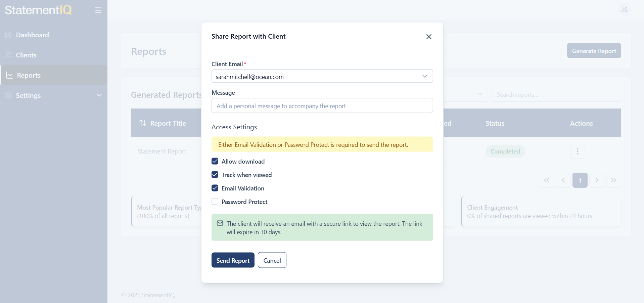This screenshot has height=303, width=644.
Task: Select the Dashboard icon in the sidebar
Action: pos(9,35)
